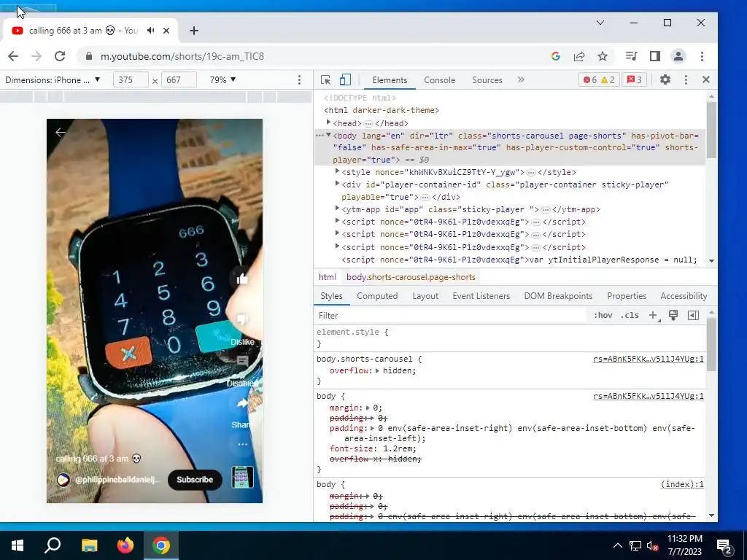Expand the style nonce element
The image size is (747, 560).
pyautogui.click(x=337, y=171)
